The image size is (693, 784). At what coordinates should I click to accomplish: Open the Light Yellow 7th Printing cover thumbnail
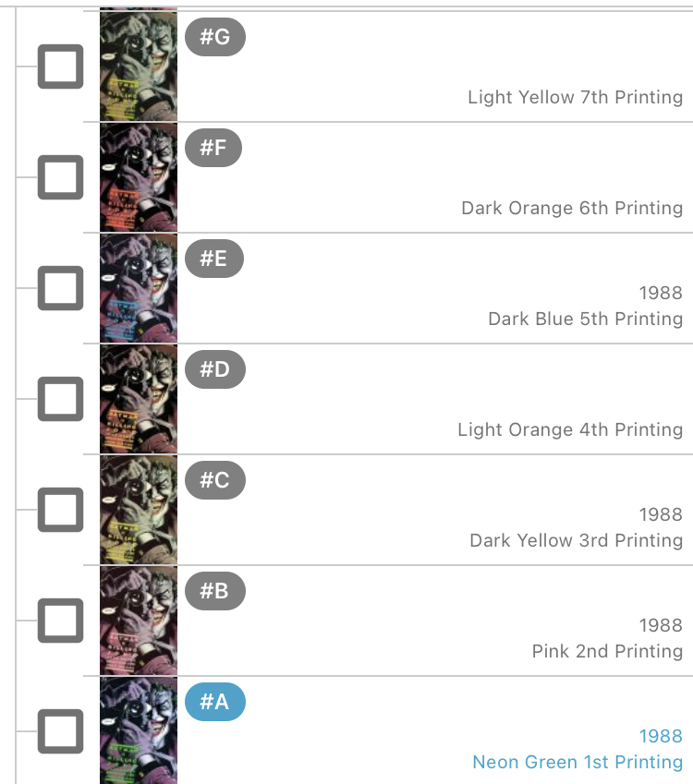click(139, 66)
